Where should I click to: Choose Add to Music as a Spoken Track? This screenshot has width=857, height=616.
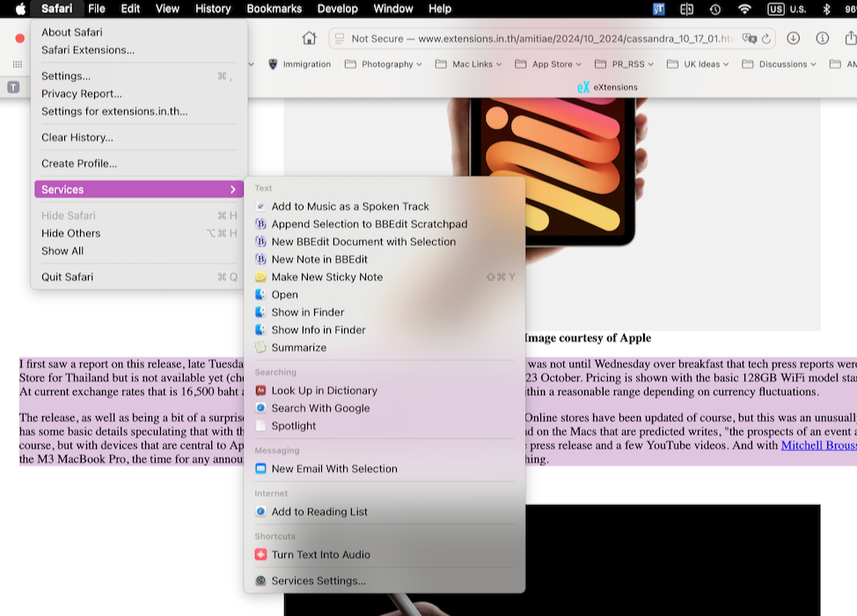[385, 207]
